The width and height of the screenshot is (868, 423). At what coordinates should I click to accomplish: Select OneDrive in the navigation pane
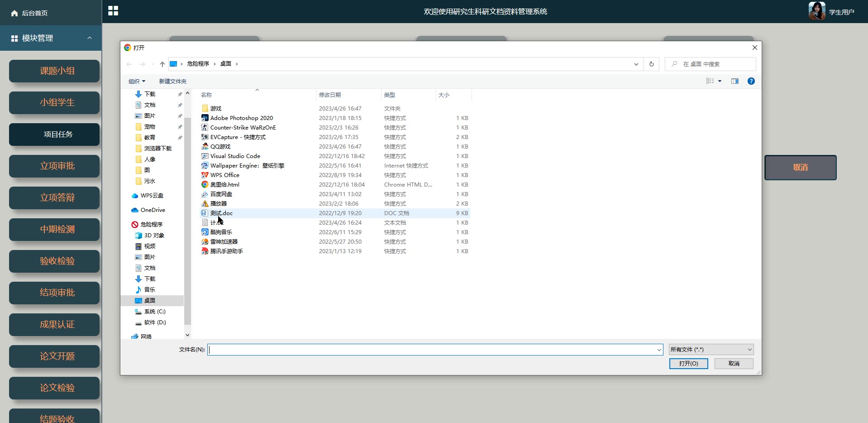(153, 210)
